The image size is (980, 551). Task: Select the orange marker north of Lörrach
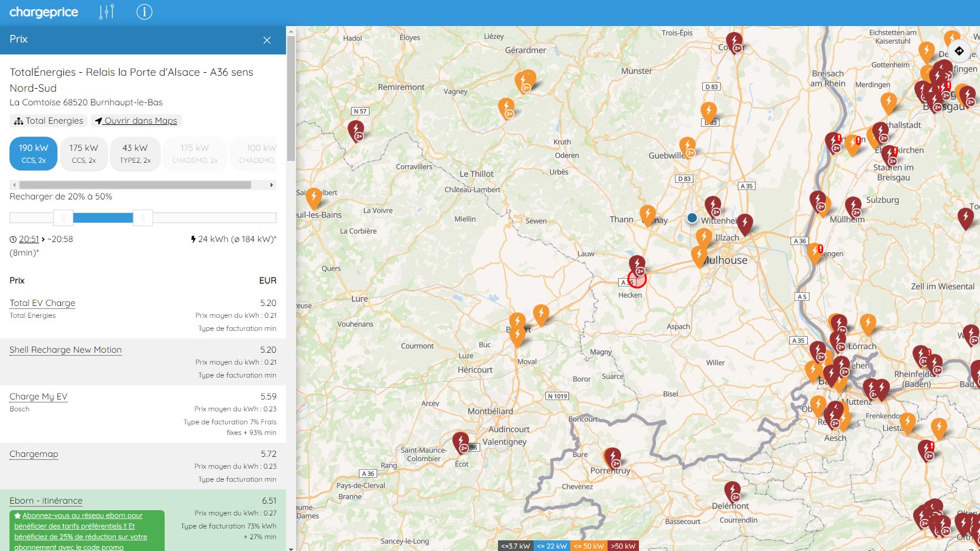tap(868, 324)
